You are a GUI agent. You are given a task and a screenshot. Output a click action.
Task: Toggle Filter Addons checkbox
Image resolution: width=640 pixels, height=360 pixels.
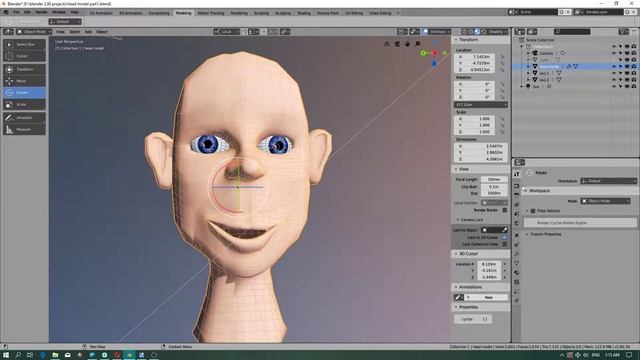pyautogui.click(x=533, y=211)
